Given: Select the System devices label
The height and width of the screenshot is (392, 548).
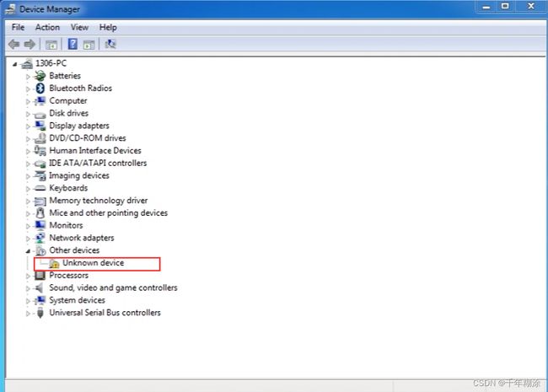Looking at the screenshot, I should (77, 300).
